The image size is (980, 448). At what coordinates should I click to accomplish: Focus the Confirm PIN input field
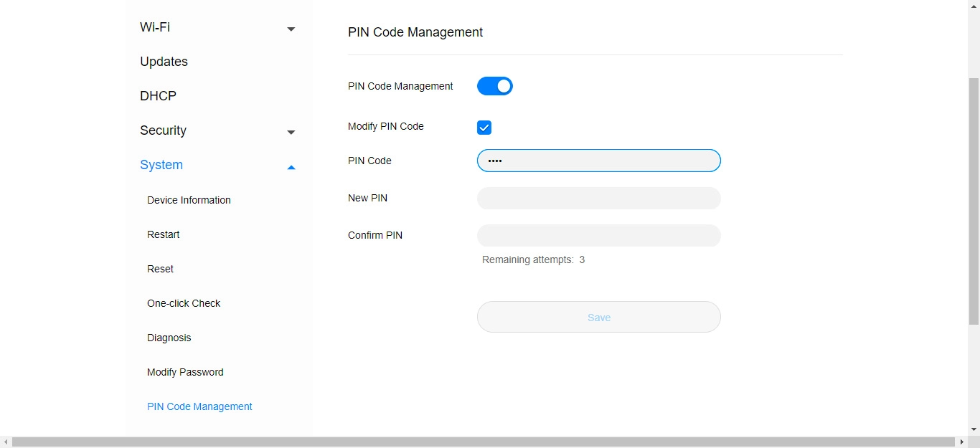pos(598,236)
